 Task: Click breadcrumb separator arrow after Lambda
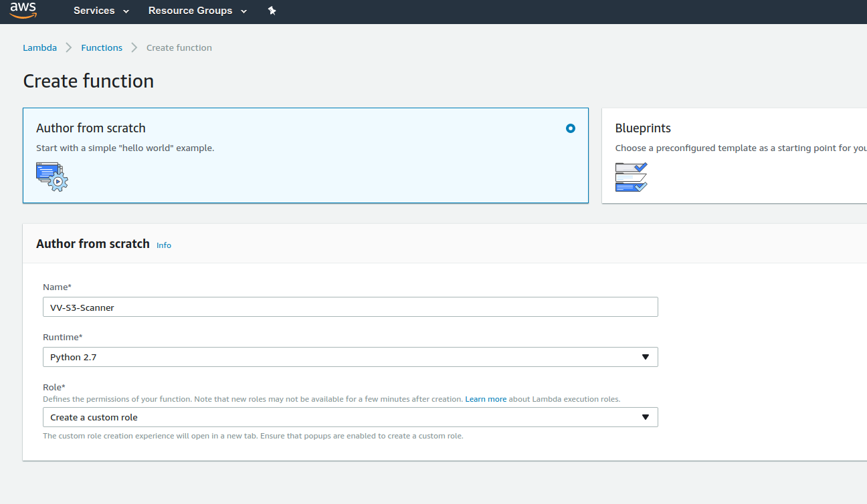click(x=69, y=47)
